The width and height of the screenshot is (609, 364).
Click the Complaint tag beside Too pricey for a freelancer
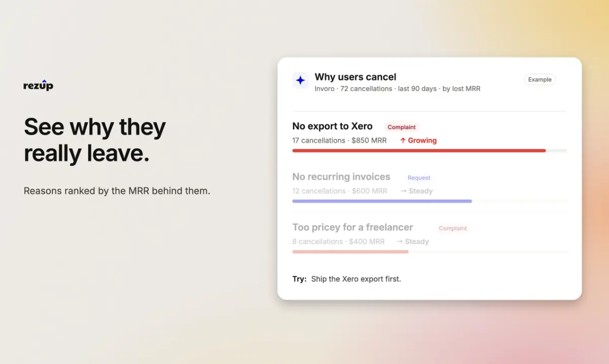pyautogui.click(x=453, y=229)
